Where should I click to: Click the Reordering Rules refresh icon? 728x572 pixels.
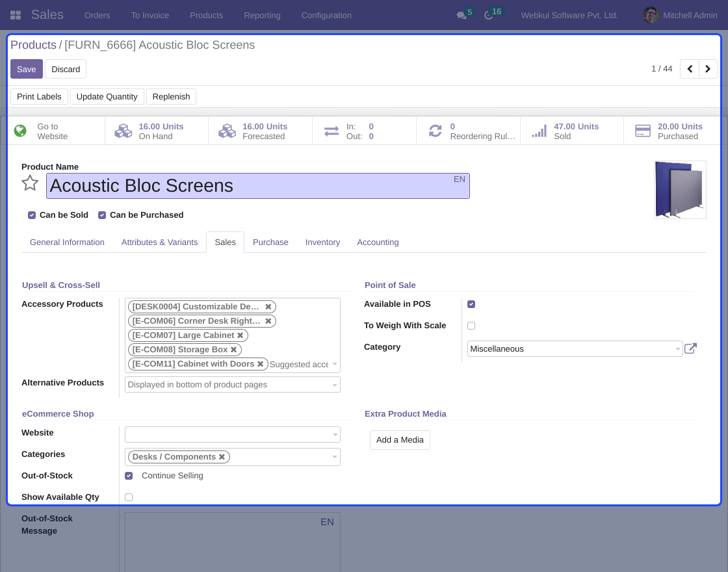click(x=435, y=131)
